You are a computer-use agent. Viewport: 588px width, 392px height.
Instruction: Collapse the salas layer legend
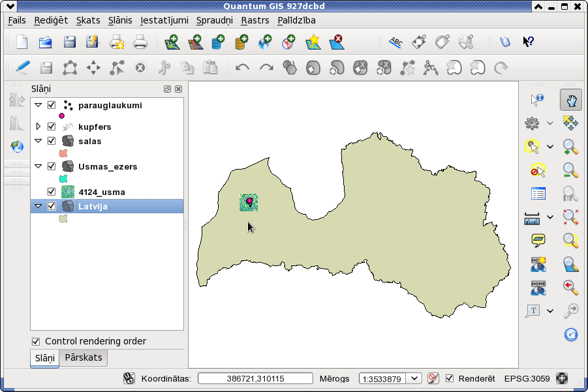click(x=39, y=141)
